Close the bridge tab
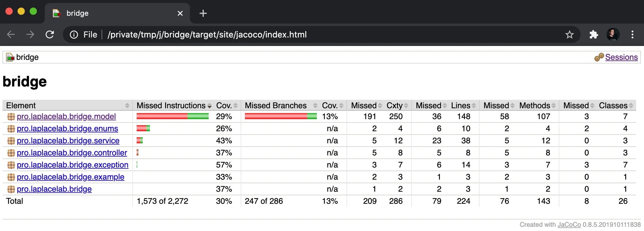Screen dimensions: 644x231 pyautogui.click(x=180, y=13)
